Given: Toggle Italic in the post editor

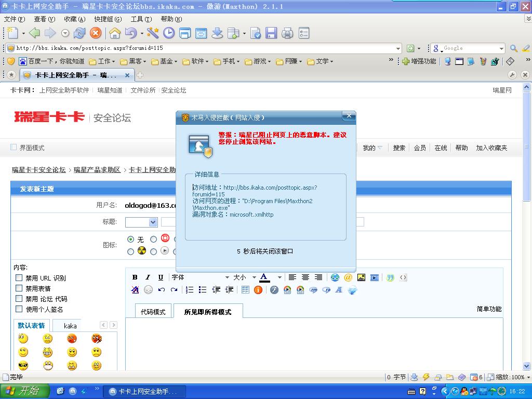Looking at the screenshot, I should [x=148, y=277].
